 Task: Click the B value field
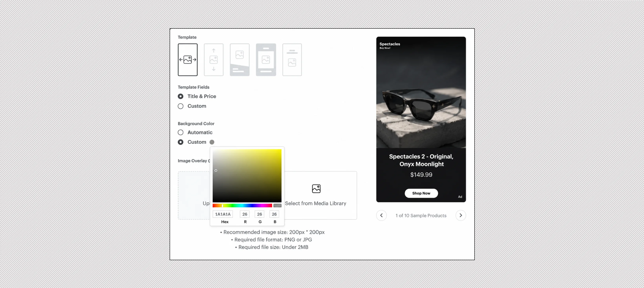pos(274,214)
